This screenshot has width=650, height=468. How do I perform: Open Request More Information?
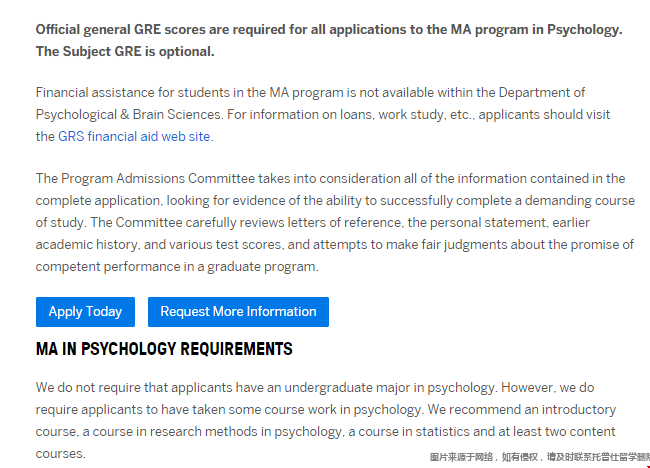click(238, 312)
